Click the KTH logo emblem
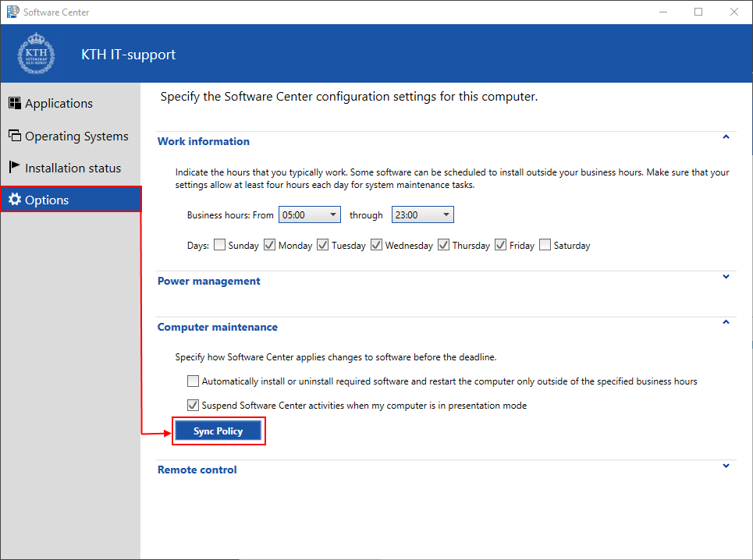753x560 pixels. pyautogui.click(x=37, y=54)
